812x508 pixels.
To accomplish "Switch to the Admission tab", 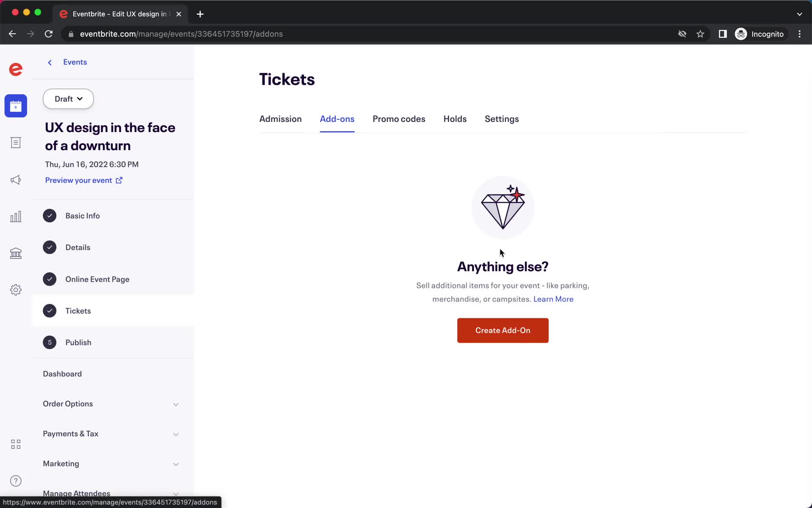I will 280,119.
